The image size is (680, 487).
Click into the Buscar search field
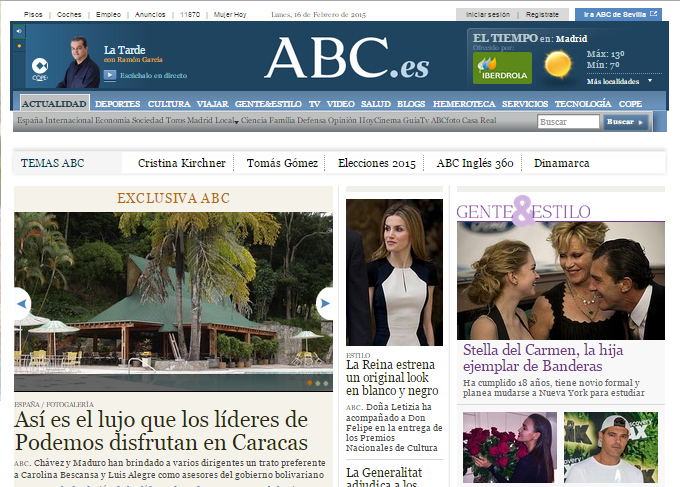pos(568,122)
